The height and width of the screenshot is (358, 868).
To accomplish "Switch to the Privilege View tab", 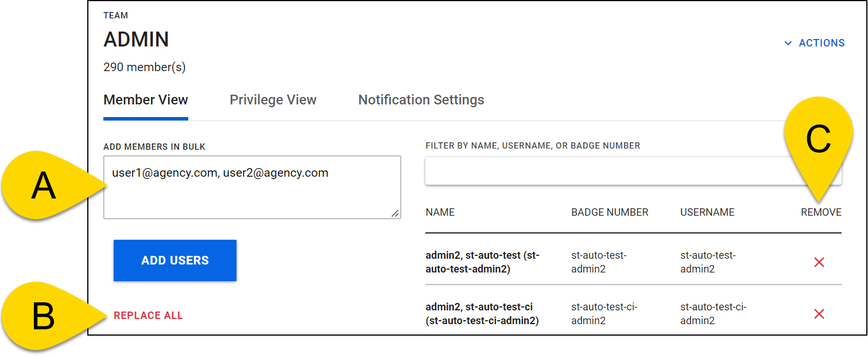I will pos(273,99).
